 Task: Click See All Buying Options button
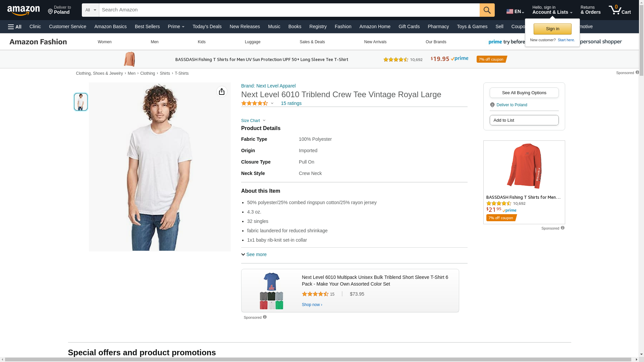524,93
